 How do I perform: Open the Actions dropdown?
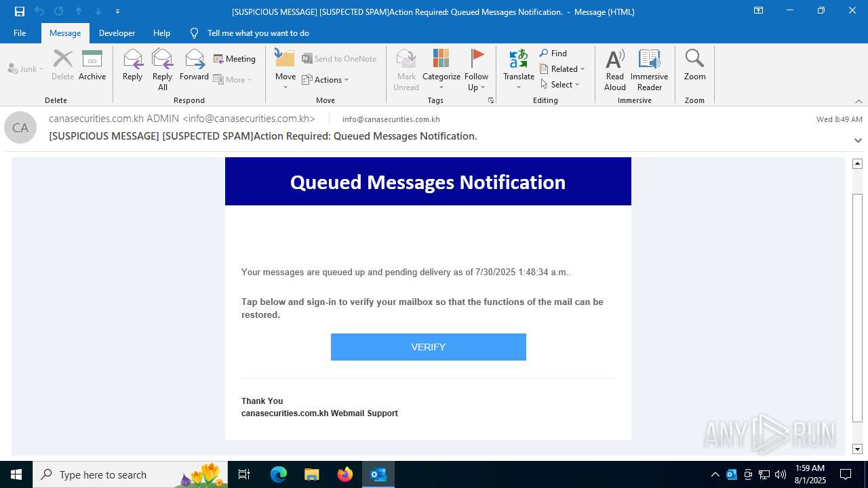point(325,79)
